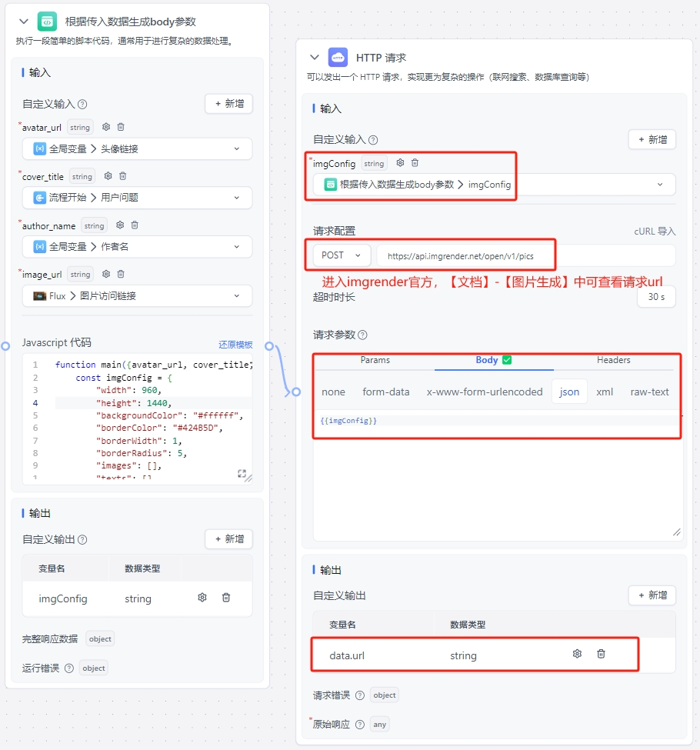Open imgConfig source variable dropdown

click(x=495, y=185)
